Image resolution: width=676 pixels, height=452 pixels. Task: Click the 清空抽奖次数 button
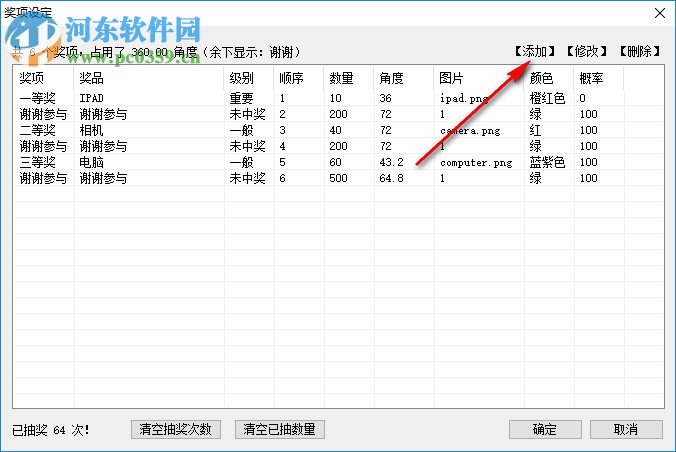(176, 430)
